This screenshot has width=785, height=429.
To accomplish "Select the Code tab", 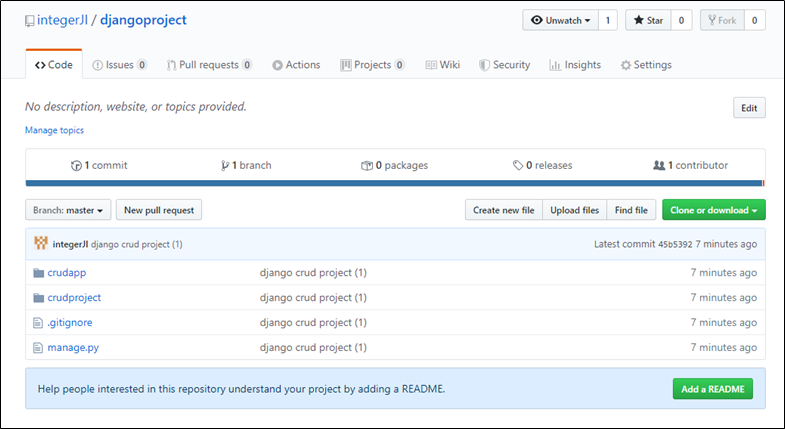I will pyautogui.click(x=54, y=65).
